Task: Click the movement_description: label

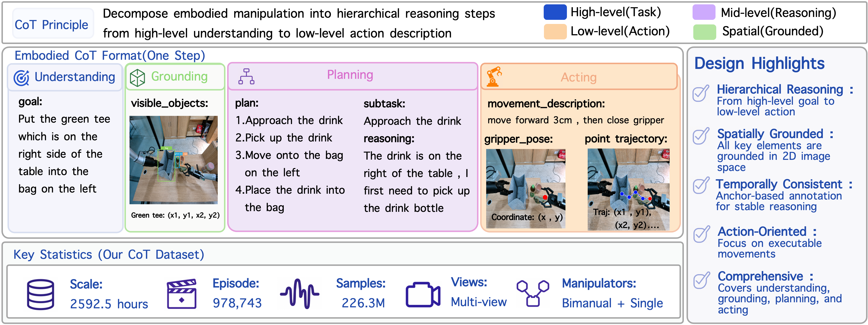Action: click(x=546, y=104)
